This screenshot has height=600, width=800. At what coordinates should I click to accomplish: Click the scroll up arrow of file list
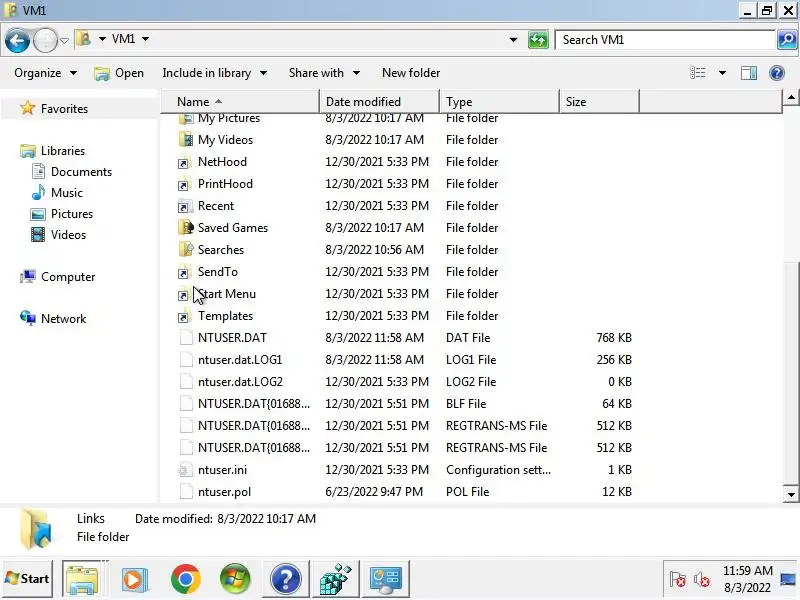tap(791, 97)
